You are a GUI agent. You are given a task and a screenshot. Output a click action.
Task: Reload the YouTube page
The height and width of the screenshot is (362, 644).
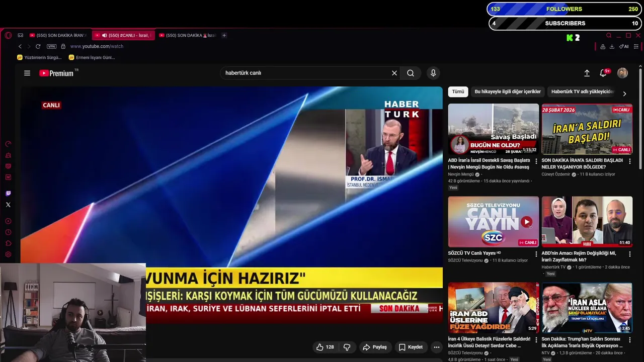pos(38,46)
